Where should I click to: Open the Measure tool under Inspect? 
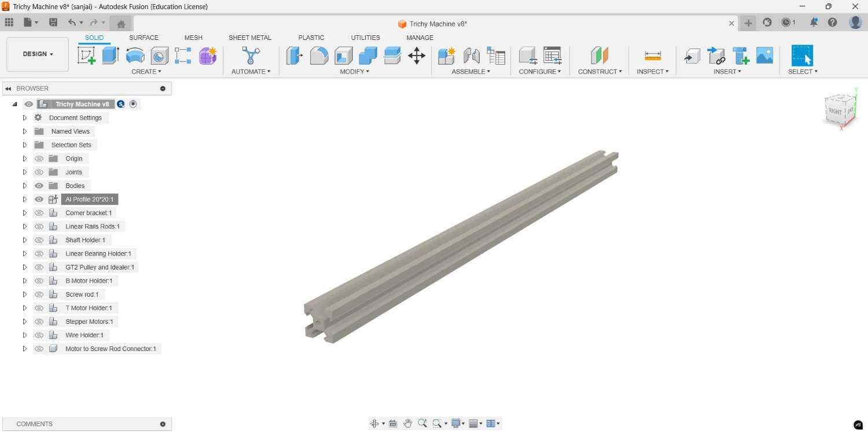click(653, 56)
